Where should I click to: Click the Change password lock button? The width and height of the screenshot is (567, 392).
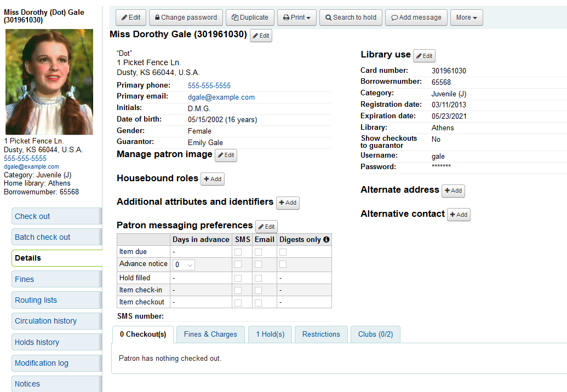point(186,18)
